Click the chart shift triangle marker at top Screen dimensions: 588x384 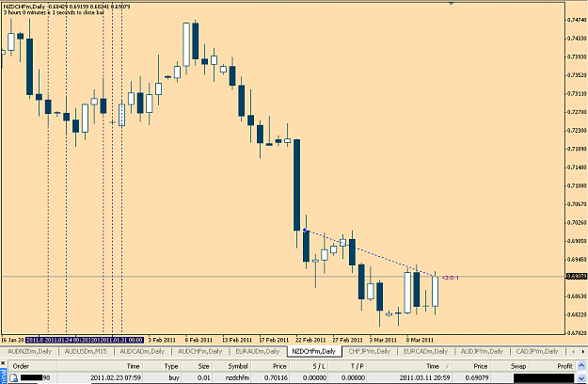click(x=451, y=3)
